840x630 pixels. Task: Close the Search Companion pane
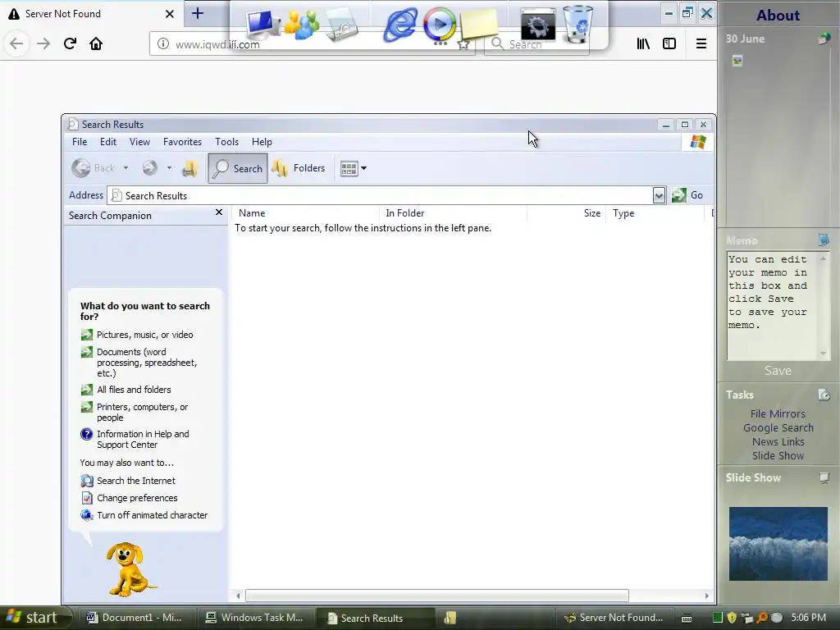tap(218, 212)
